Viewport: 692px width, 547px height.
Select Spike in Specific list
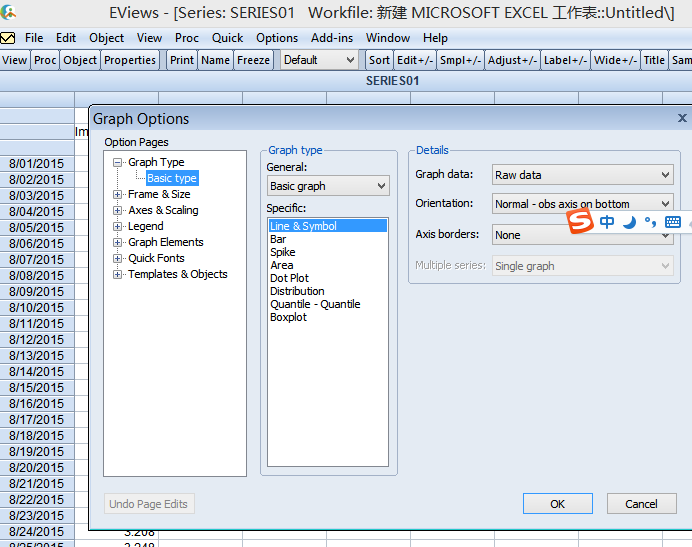[x=328, y=252]
